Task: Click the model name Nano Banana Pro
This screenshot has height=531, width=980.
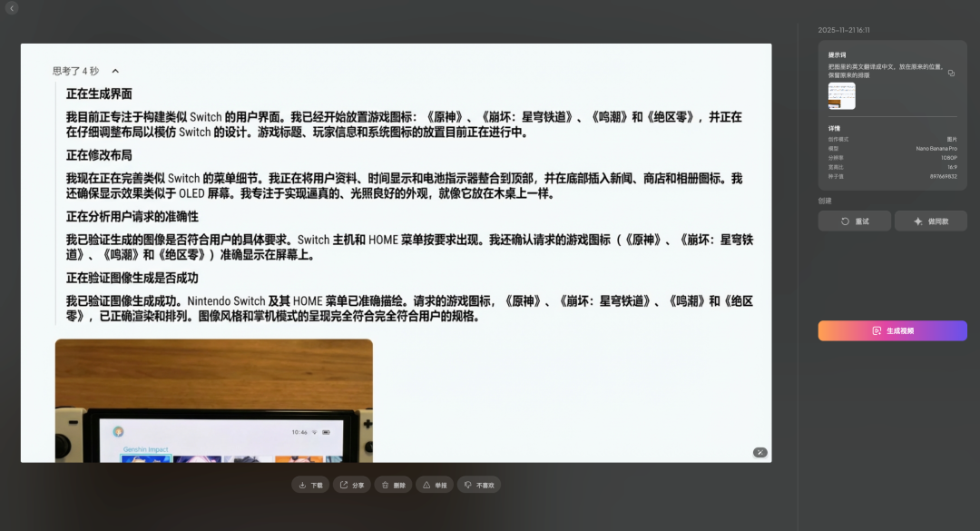Action: pyautogui.click(x=936, y=148)
